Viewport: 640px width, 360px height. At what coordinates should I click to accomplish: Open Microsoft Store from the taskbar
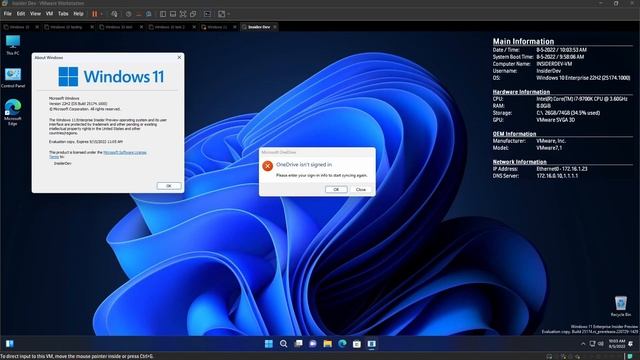pyautogui.click(x=357, y=344)
